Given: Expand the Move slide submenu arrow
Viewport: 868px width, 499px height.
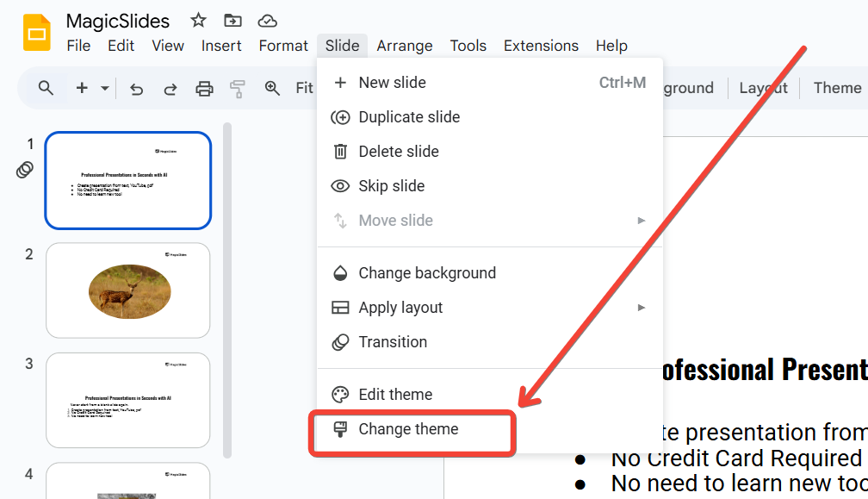Looking at the screenshot, I should (x=641, y=221).
